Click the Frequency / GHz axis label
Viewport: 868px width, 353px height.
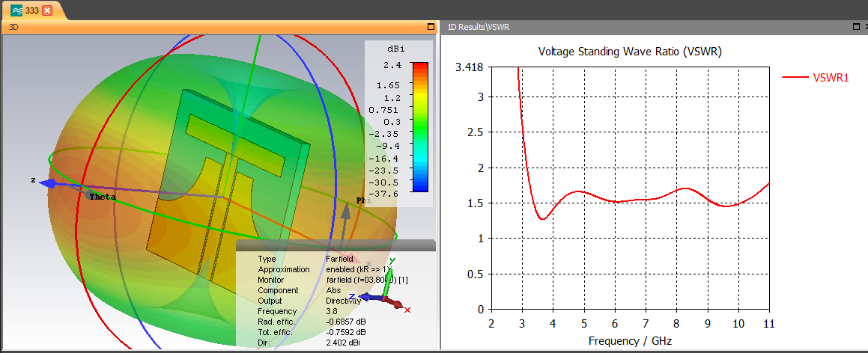coord(630,341)
